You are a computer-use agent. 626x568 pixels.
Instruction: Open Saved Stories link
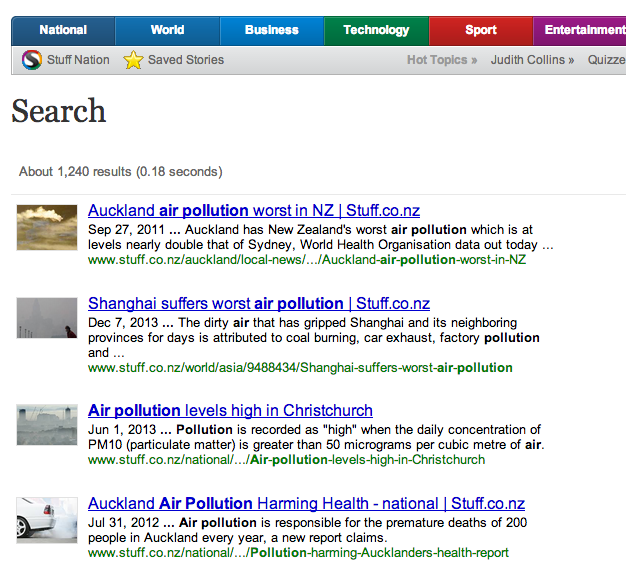[x=186, y=60]
